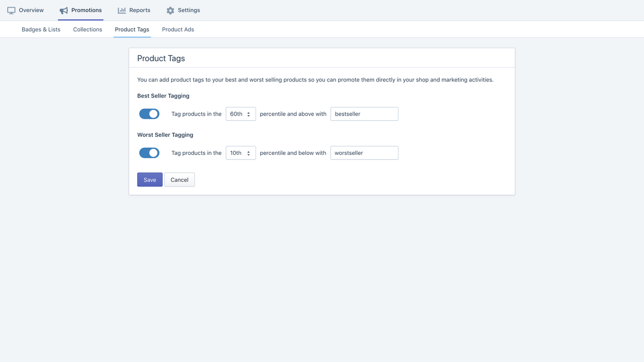Click the Reports bar chart icon
Screen dimensions: 644x362
(x=122, y=10)
